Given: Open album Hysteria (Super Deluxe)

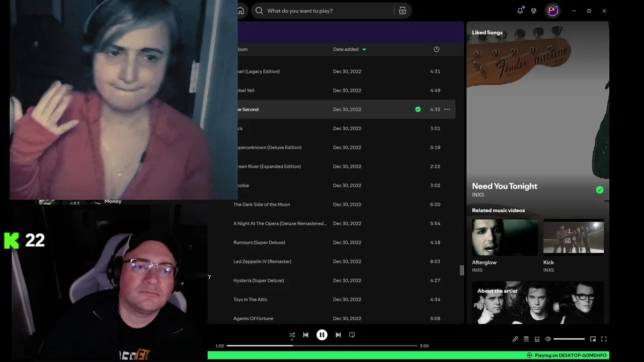Looking at the screenshot, I should pos(259,281).
